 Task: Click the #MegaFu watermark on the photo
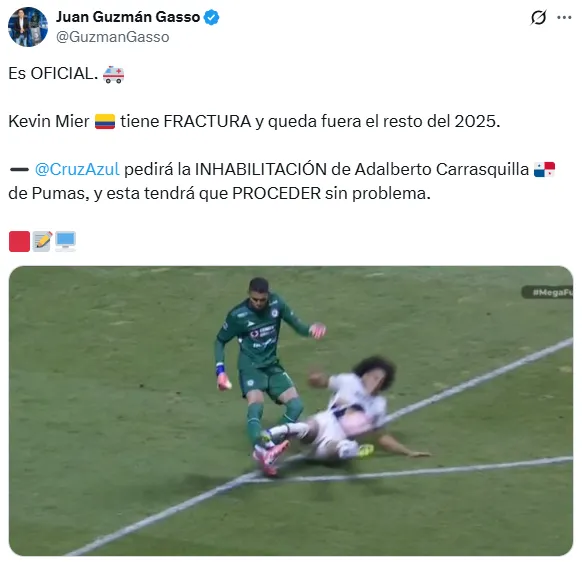(547, 292)
